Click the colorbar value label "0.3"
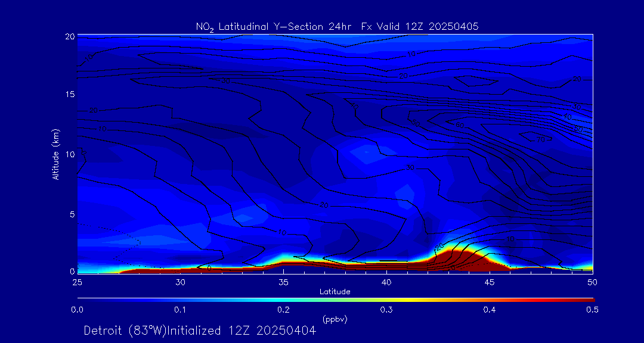This screenshot has height=343, width=644. coord(386,310)
